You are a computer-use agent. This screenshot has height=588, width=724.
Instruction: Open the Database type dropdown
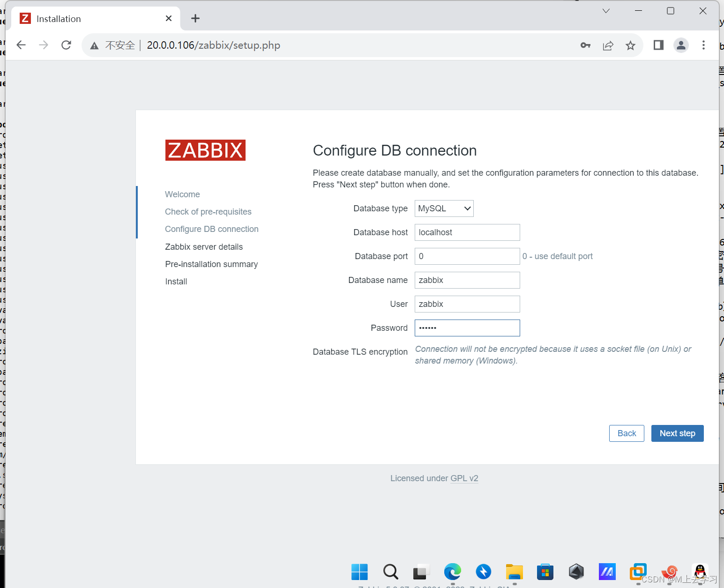pyautogui.click(x=444, y=208)
